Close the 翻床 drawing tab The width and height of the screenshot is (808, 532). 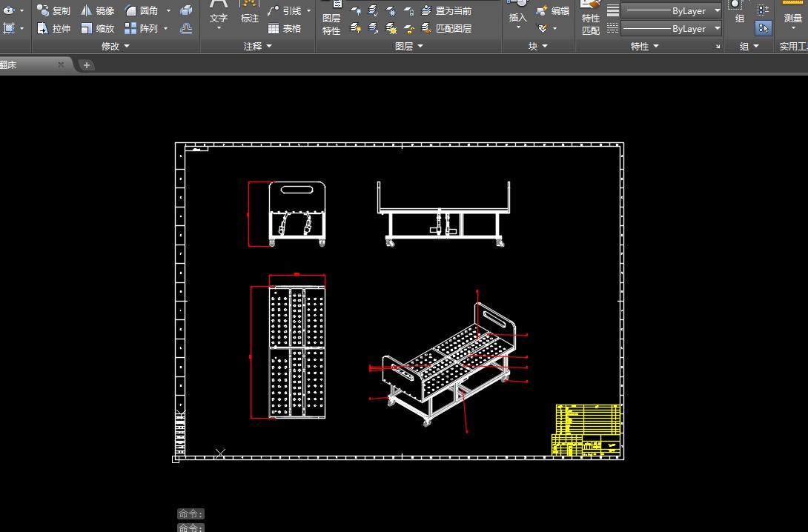tap(61, 64)
